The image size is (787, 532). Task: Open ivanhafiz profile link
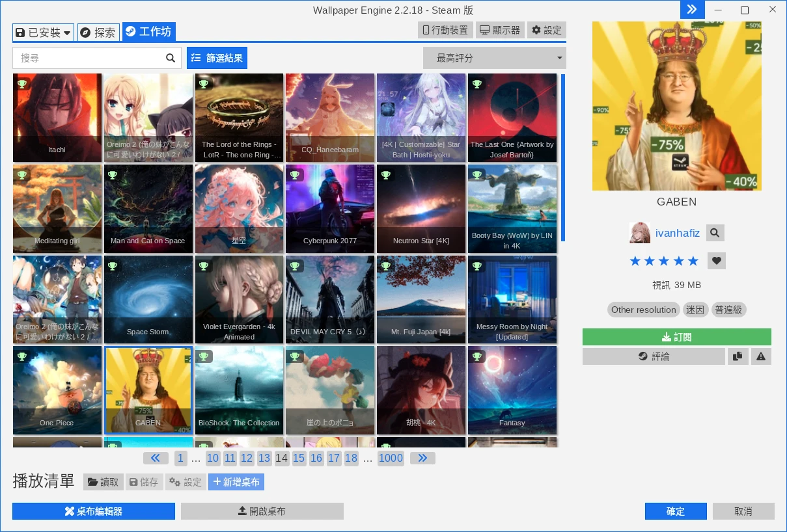tap(678, 232)
